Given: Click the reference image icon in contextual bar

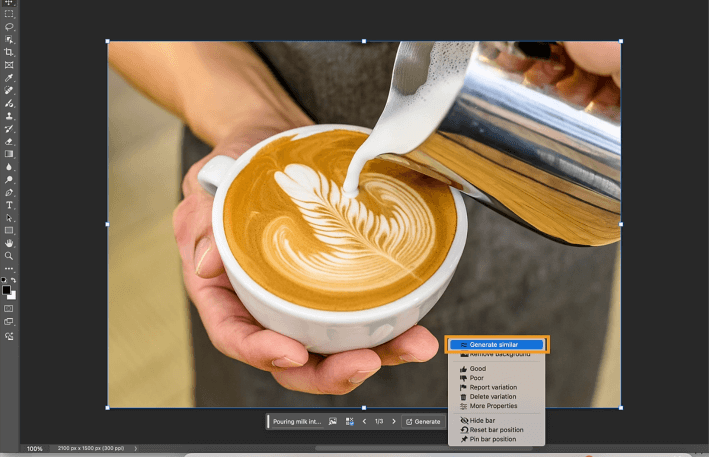Looking at the screenshot, I should [333, 422].
